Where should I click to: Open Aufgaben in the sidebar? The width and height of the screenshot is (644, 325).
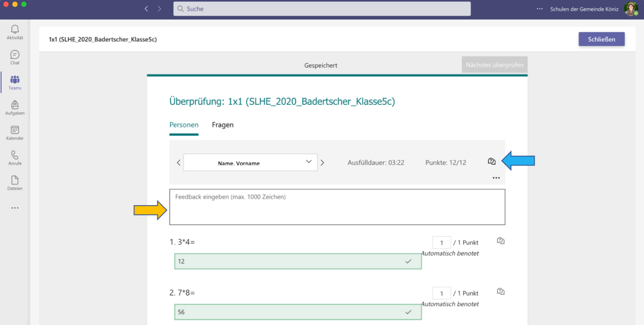click(x=14, y=107)
